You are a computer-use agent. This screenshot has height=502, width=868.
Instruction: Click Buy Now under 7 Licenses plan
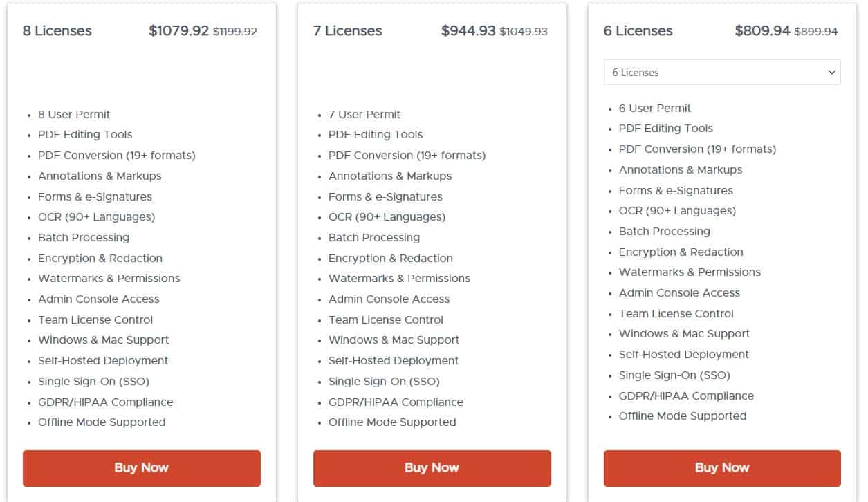(x=432, y=467)
